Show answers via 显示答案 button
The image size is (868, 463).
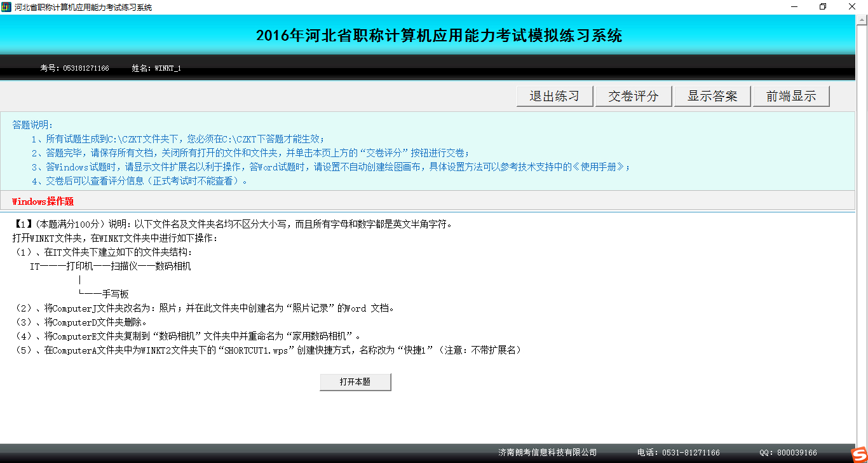pyautogui.click(x=712, y=97)
